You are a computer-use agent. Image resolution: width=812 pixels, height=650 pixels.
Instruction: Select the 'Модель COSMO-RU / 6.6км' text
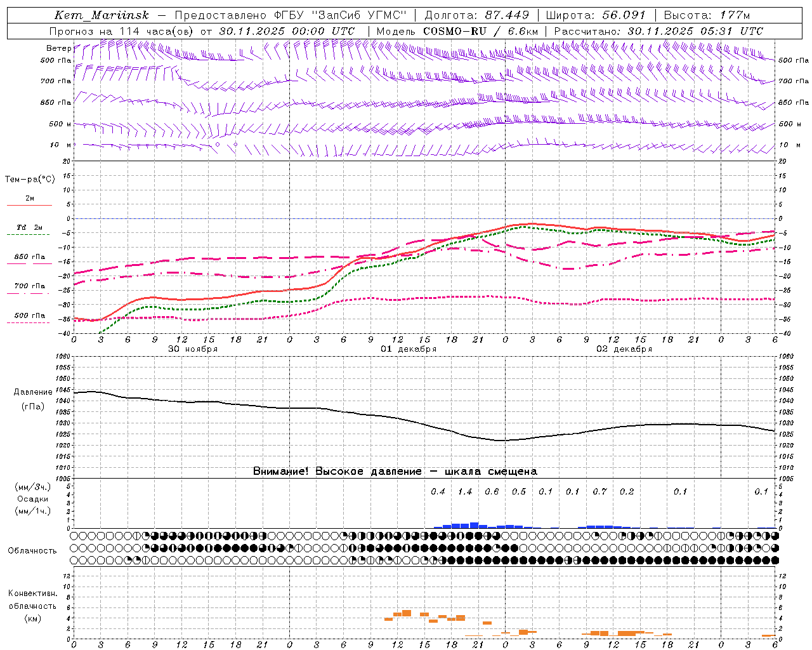457,31
